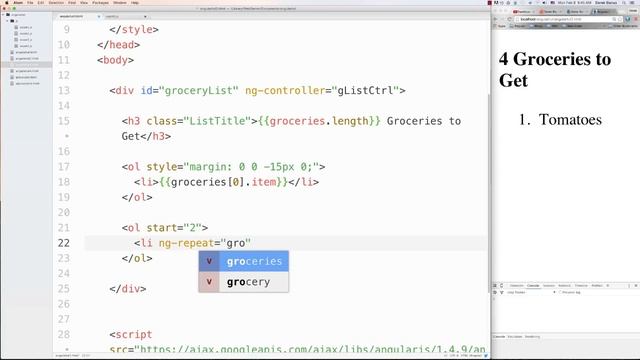Screen dimensions: 640x360
Task: Click line number 22 in the gutter
Action: (64, 243)
